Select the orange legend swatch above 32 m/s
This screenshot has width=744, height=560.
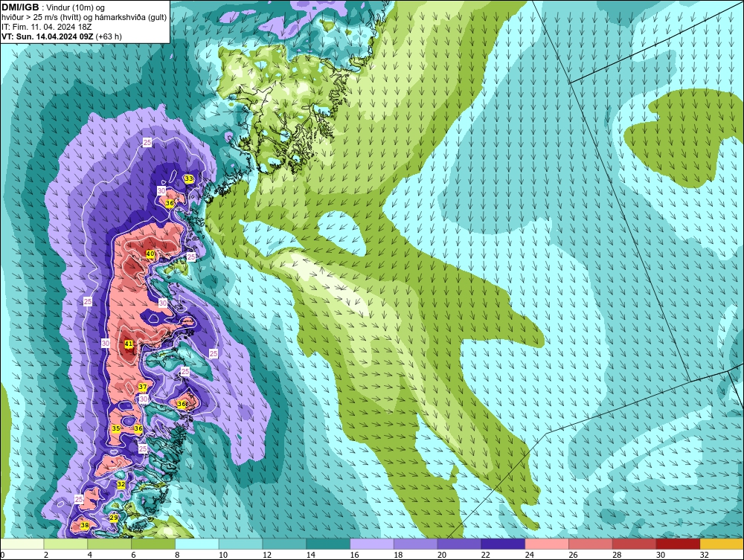click(721, 544)
